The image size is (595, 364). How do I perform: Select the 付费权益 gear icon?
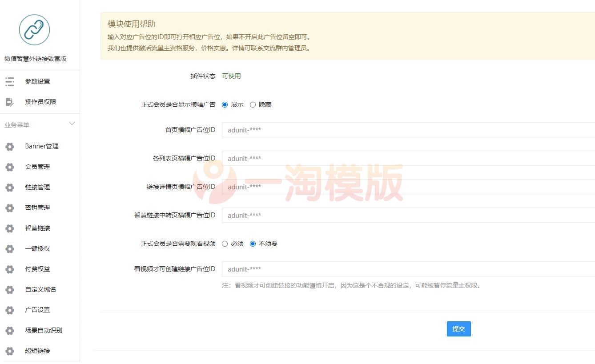point(9,269)
